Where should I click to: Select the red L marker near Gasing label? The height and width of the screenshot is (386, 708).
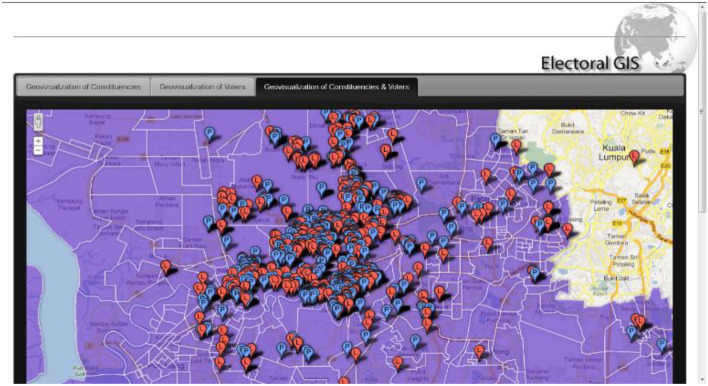pyautogui.click(x=568, y=229)
